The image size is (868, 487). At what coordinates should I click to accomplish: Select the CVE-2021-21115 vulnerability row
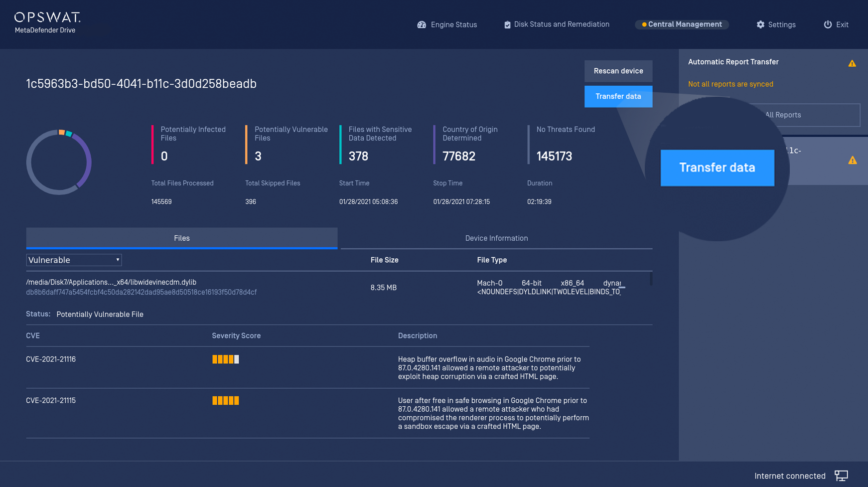tap(51, 401)
